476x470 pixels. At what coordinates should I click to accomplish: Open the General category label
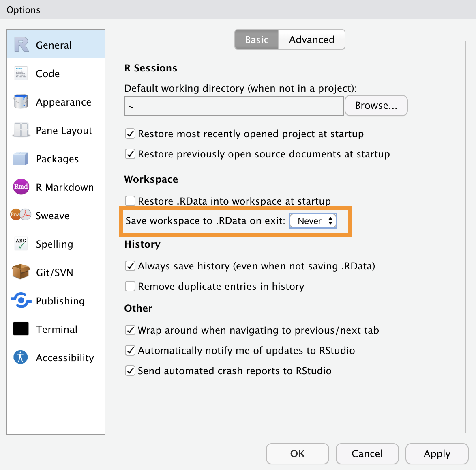(x=54, y=45)
